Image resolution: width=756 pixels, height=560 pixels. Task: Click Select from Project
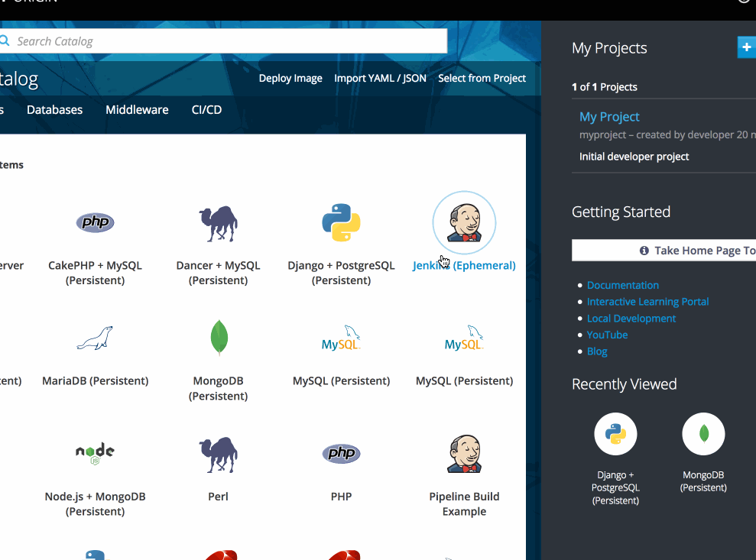coord(482,78)
